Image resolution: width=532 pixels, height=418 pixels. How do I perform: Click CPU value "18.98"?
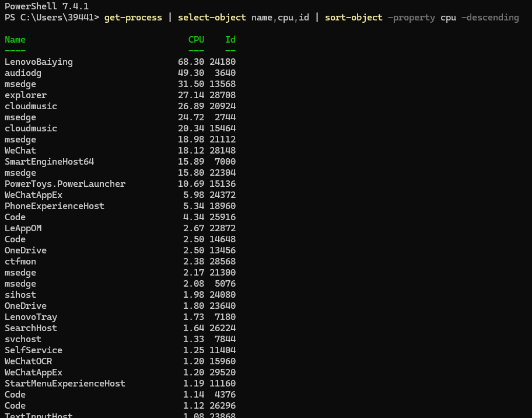191,140
